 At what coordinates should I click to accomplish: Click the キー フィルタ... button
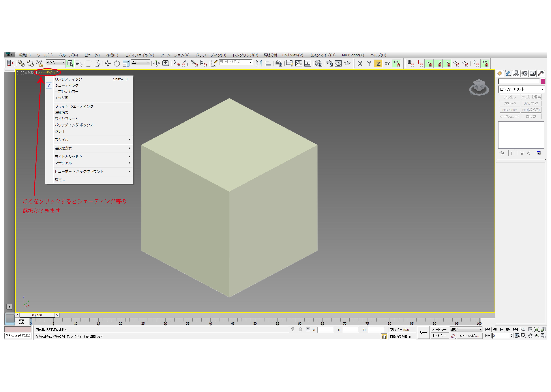469,336
